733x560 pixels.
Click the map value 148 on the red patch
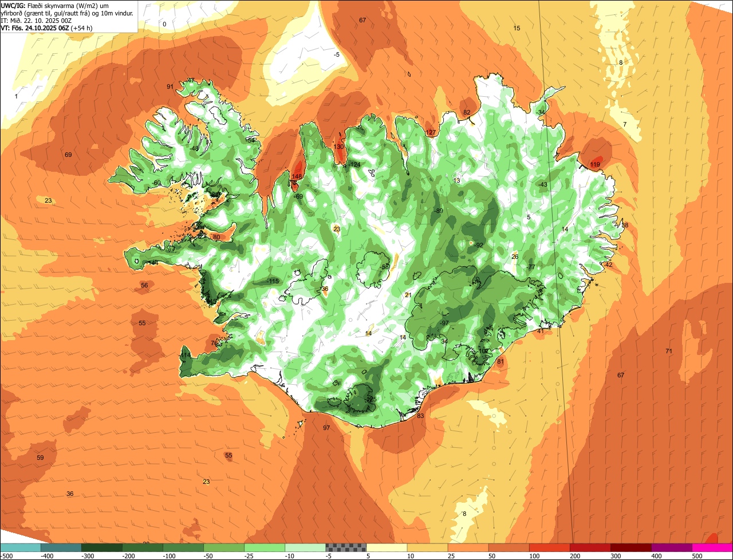[297, 176]
